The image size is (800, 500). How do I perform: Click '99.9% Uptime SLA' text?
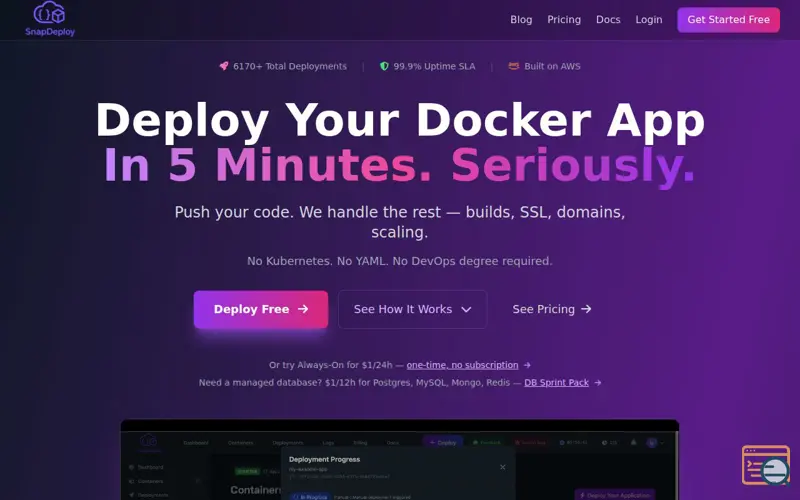[x=434, y=66]
